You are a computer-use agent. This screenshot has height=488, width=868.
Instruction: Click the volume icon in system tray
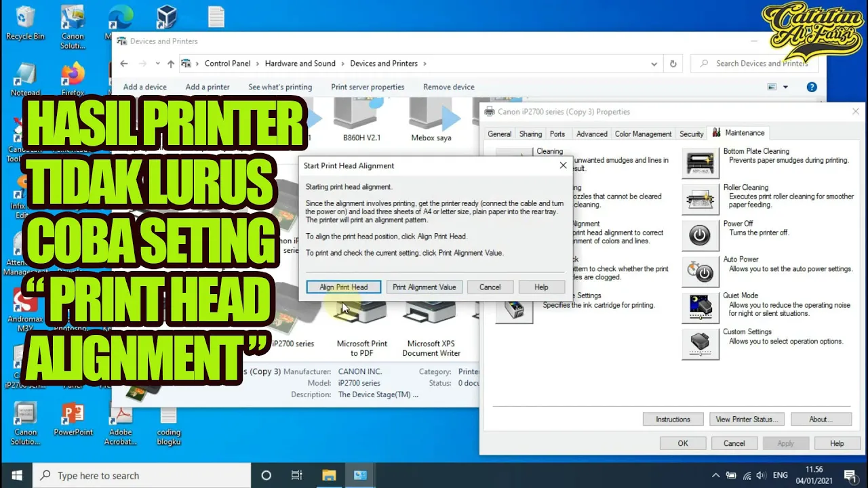coord(761,476)
